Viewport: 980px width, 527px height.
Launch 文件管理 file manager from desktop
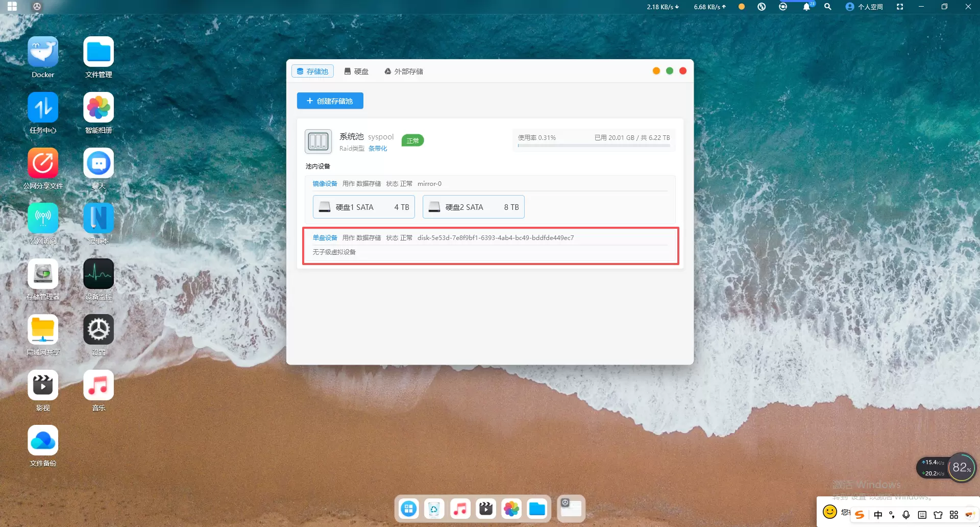[99, 53]
